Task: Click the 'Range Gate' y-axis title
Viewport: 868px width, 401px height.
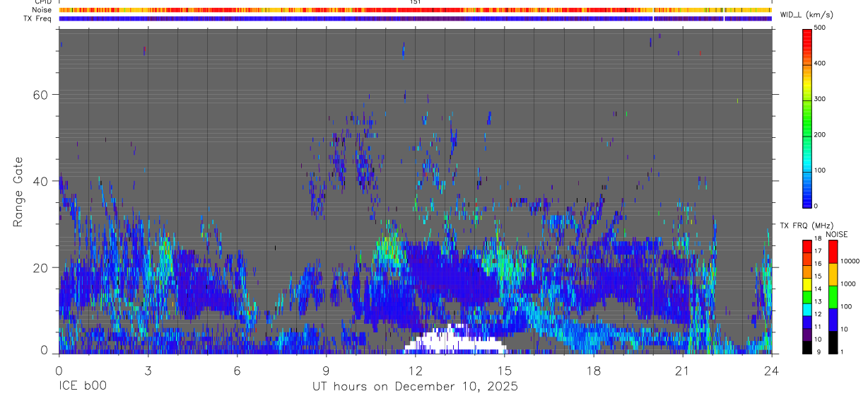Action: point(18,192)
